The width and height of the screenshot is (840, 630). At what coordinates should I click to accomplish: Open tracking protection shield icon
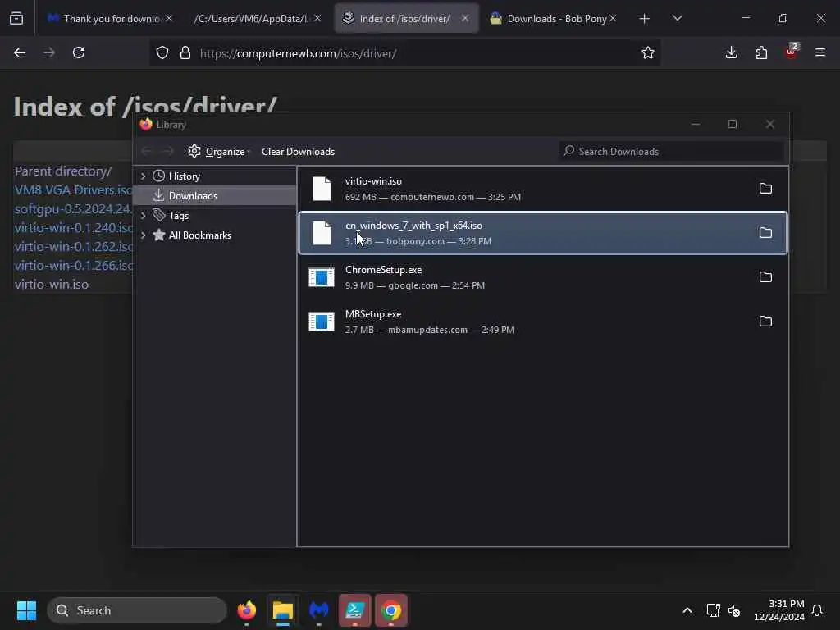click(162, 53)
